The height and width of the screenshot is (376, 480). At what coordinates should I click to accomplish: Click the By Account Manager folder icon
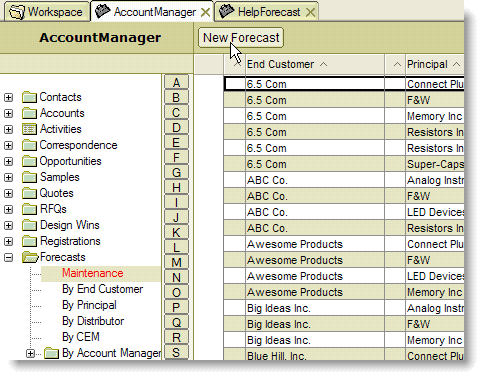click(52, 353)
